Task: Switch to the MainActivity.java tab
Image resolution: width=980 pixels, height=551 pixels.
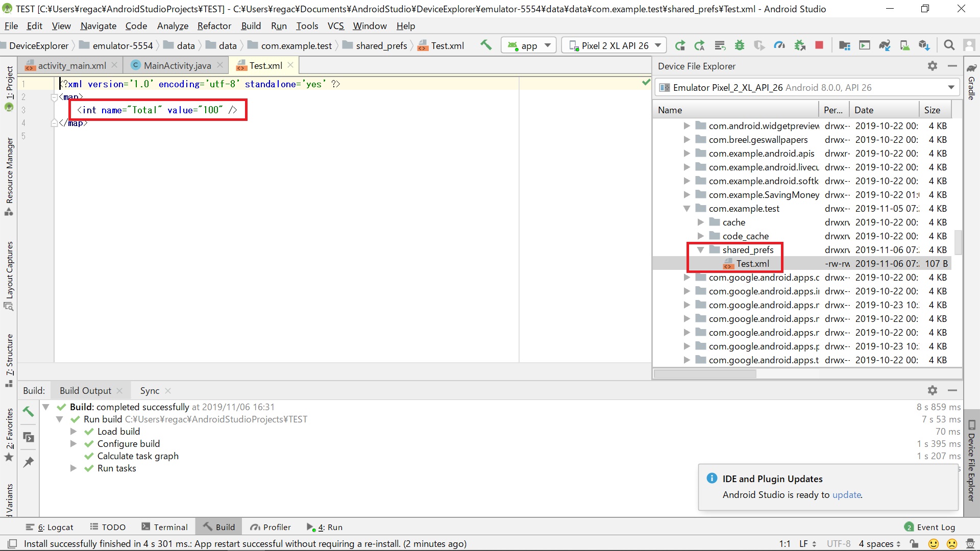Action: [x=177, y=65]
